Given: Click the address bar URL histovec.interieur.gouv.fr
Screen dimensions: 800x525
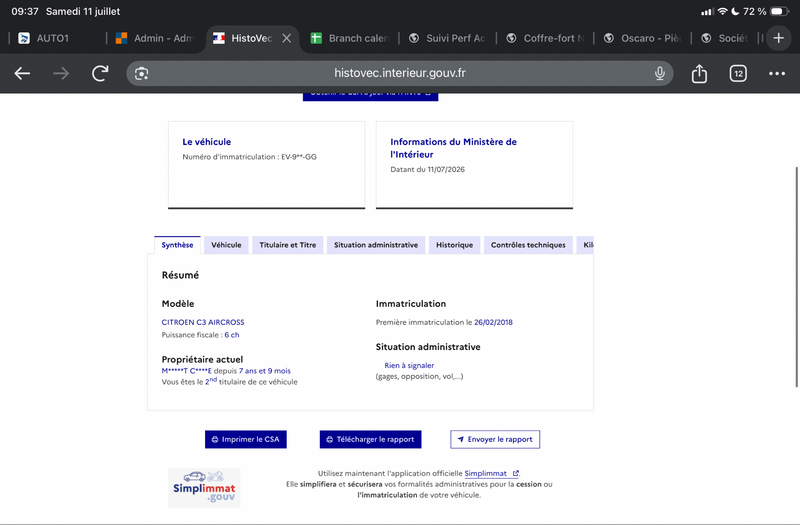Looking at the screenshot, I should point(399,73).
